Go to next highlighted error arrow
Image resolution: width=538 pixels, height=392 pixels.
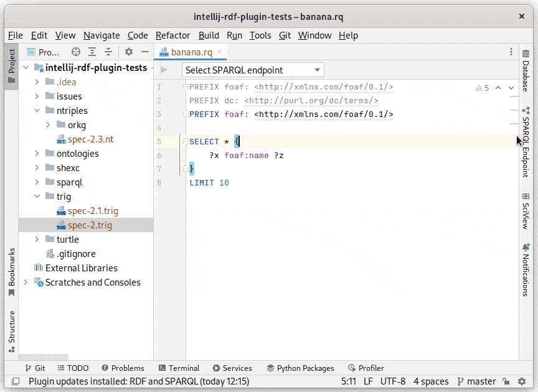(511, 88)
